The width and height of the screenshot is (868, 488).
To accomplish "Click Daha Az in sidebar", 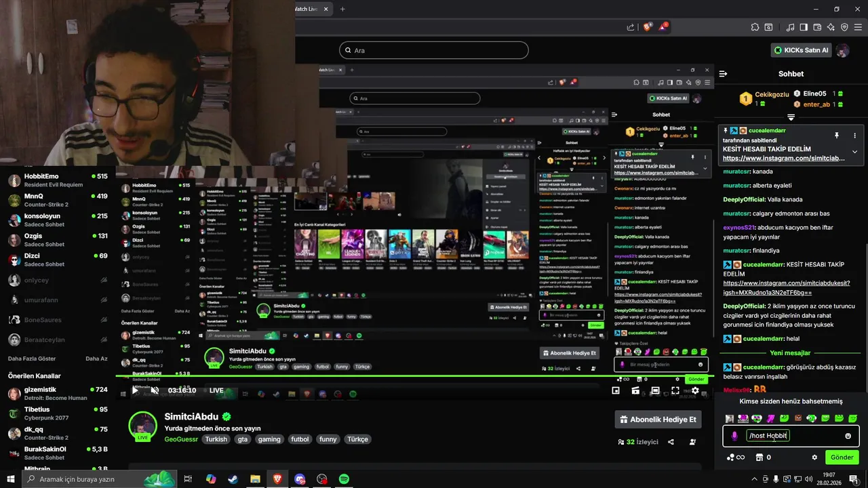I will click(x=96, y=359).
